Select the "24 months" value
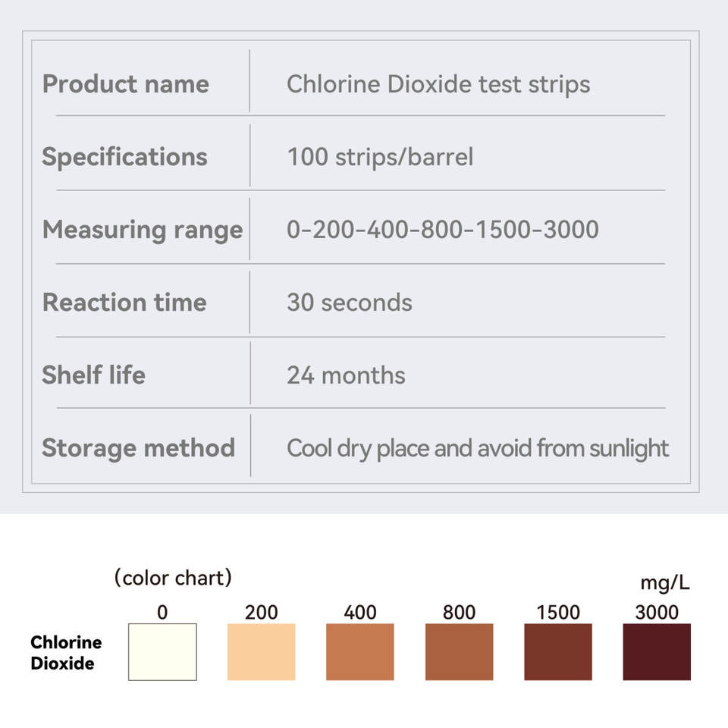The image size is (728, 728). click(x=346, y=375)
